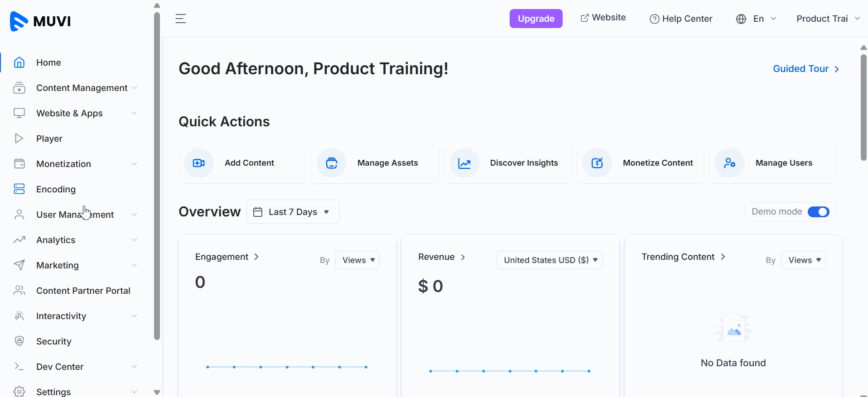Viewport: 868px width, 397px height.
Task: Click the Help Center question-mark icon
Action: pos(654,19)
